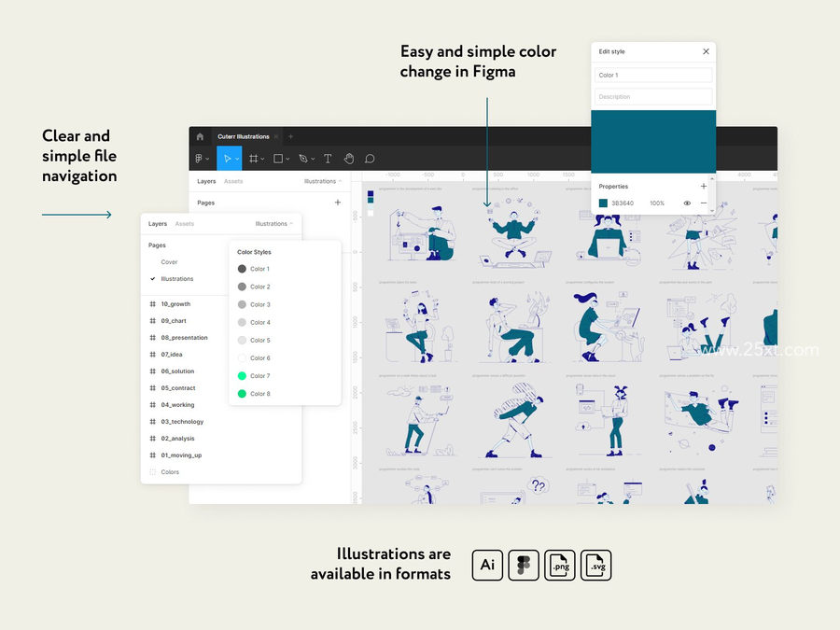Select the Move tool
Image resolution: width=840 pixels, height=630 pixels.
pyautogui.click(x=227, y=159)
